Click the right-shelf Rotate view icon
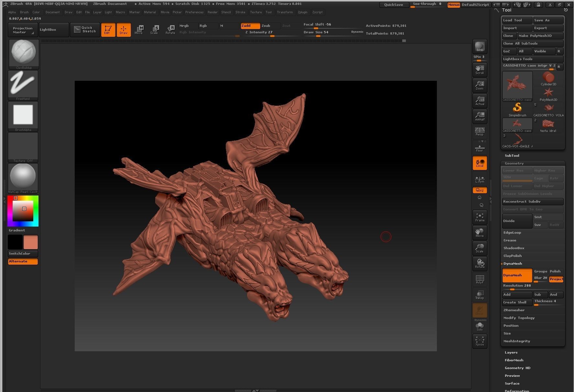This screenshot has width=574, height=392. tap(480, 264)
